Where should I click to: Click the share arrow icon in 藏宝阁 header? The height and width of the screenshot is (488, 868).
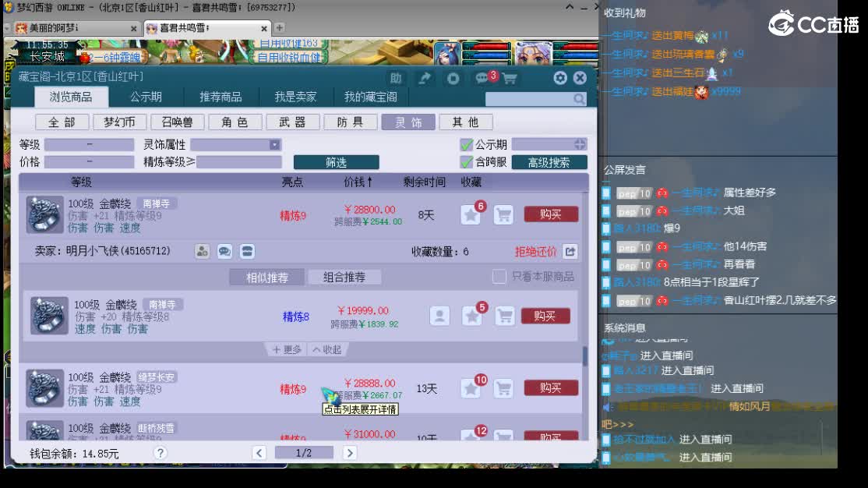425,79
